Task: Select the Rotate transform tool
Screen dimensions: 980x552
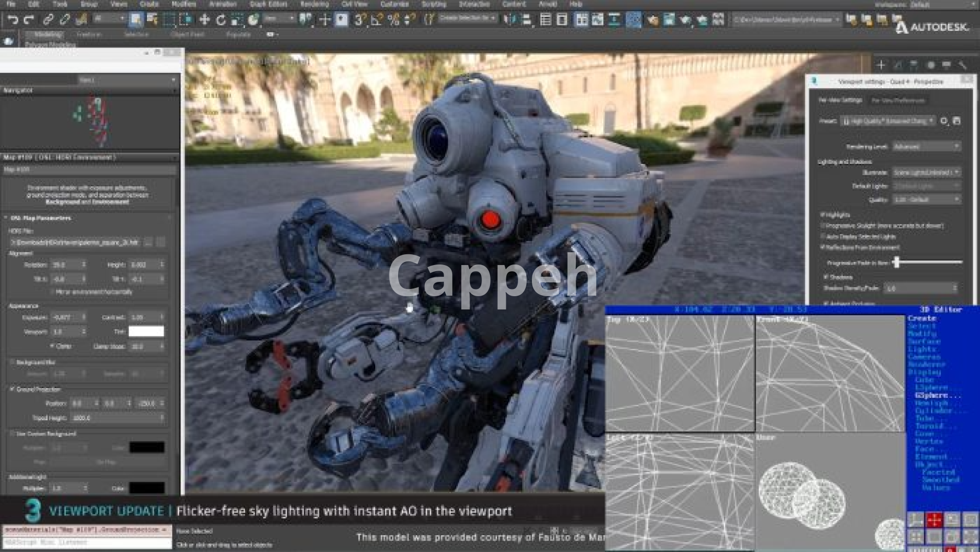Action: pyautogui.click(x=220, y=20)
